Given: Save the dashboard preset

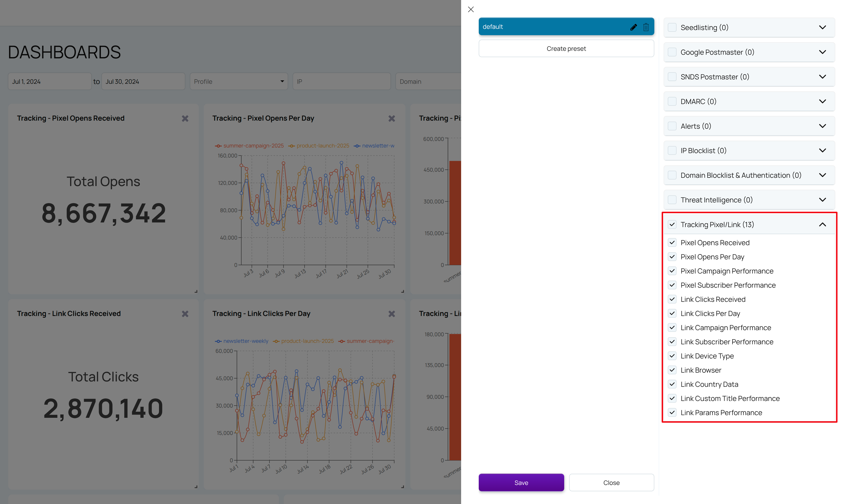Looking at the screenshot, I should point(521,482).
